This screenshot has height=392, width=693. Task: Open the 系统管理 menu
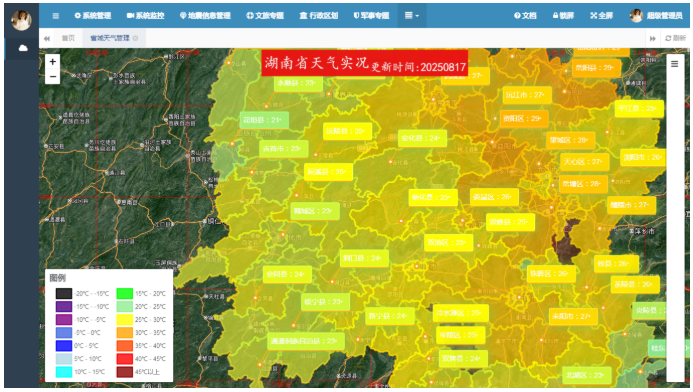click(x=93, y=16)
